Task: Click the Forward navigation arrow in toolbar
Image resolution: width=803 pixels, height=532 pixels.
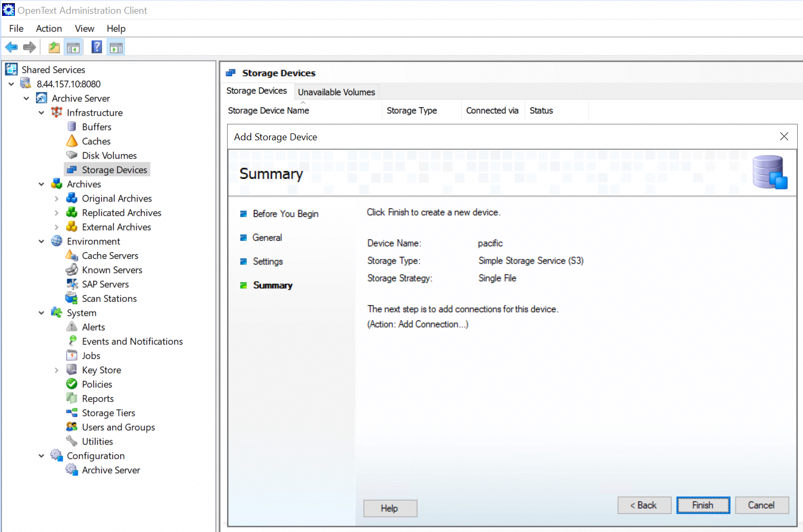Action: click(30, 48)
